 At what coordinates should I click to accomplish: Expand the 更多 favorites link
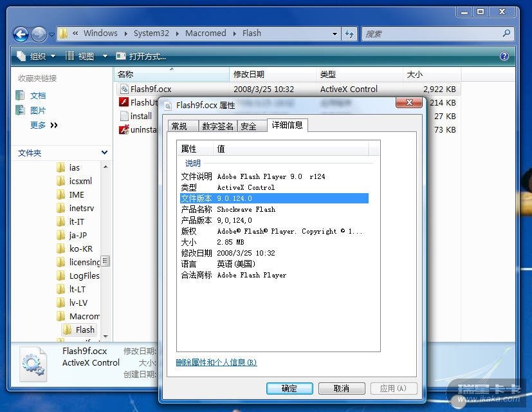pos(44,126)
